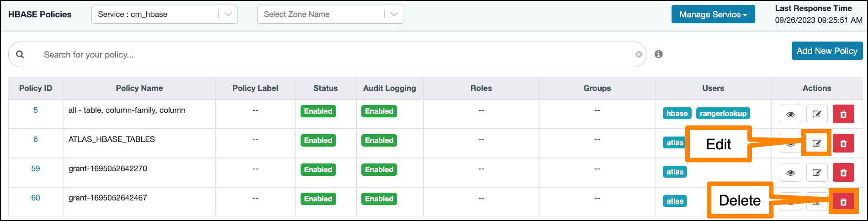
Task: Click the Policy Name column header
Action: [x=139, y=88]
